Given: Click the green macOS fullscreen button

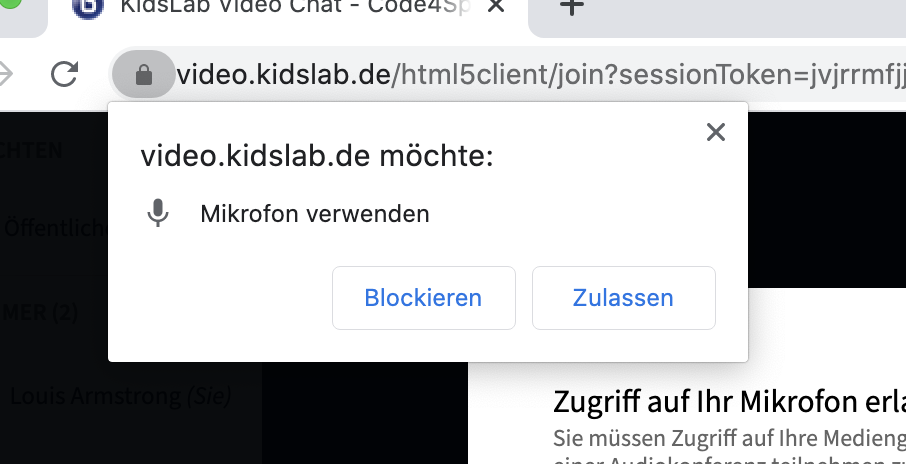Looking at the screenshot, I should [8, 6].
